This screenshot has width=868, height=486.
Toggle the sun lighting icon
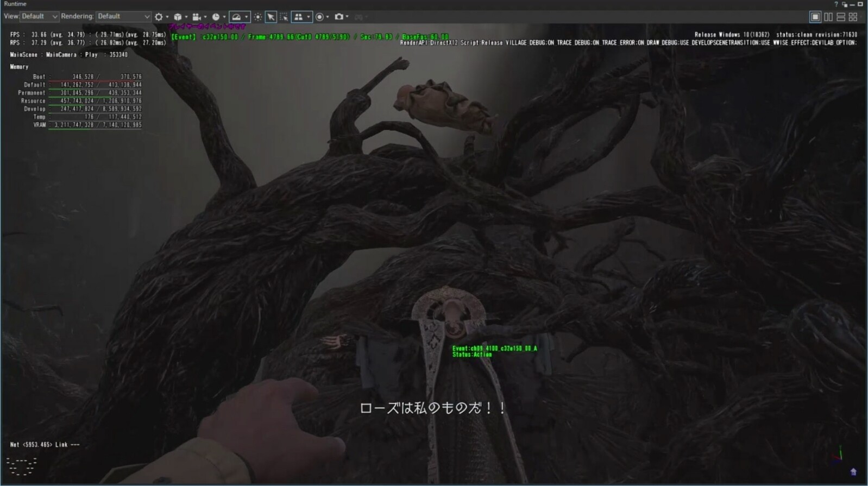tap(258, 17)
